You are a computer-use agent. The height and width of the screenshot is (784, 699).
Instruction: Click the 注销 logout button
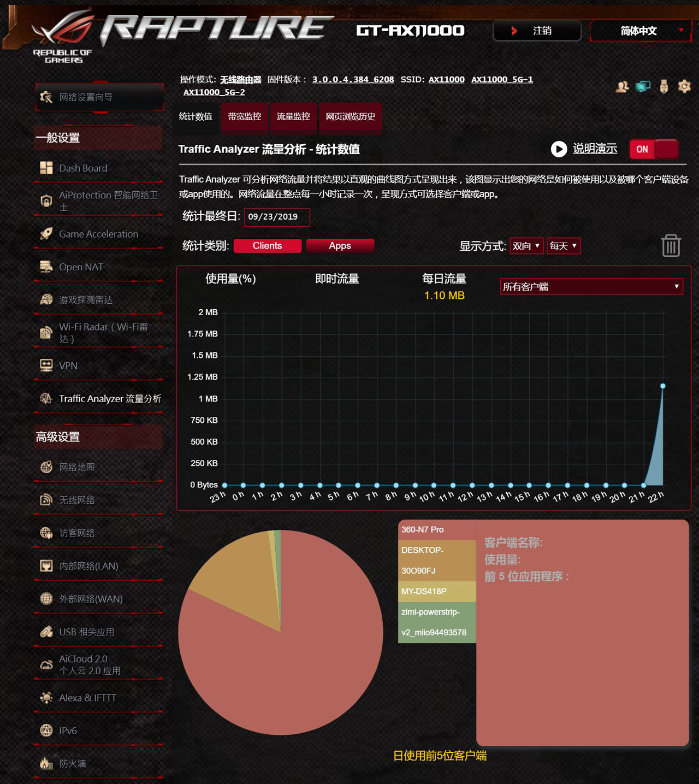tap(537, 31)
